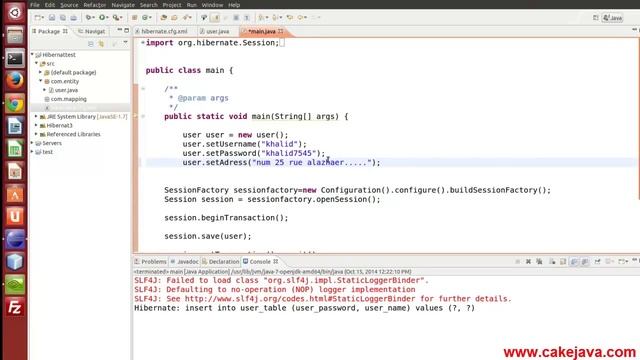Image resolution: width=640 pixels, height=360 pixels.
Task: Click the Save All toolbar icon
Action: tap(62, 18)
